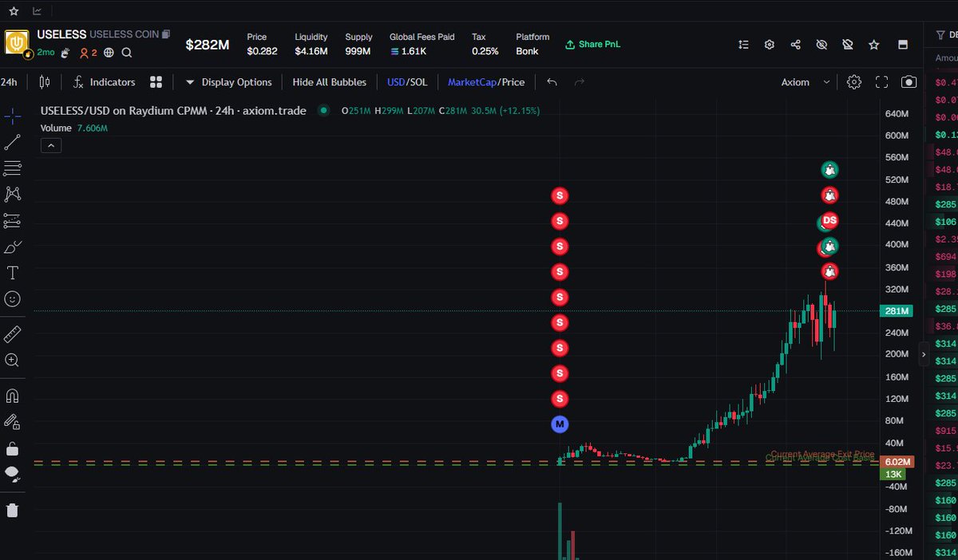958x560 pixels.
Task: Click the share nodes icon in header
Action: [795, 45]
